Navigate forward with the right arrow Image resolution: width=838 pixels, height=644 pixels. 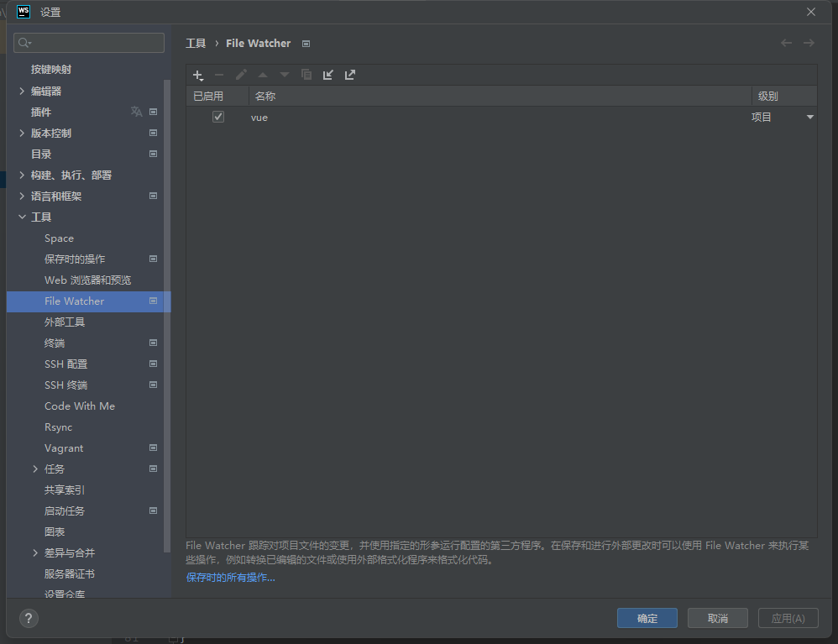coord(809,43)
